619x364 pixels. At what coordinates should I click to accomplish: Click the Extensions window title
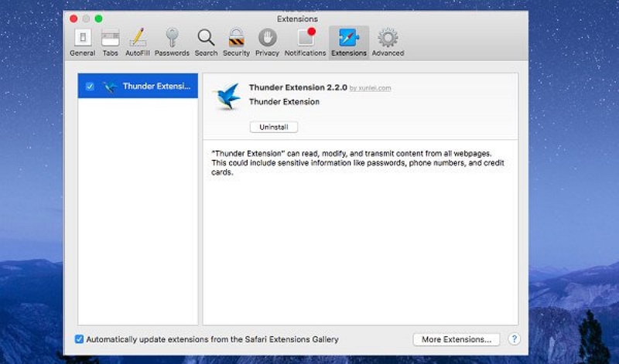(297, 19)
